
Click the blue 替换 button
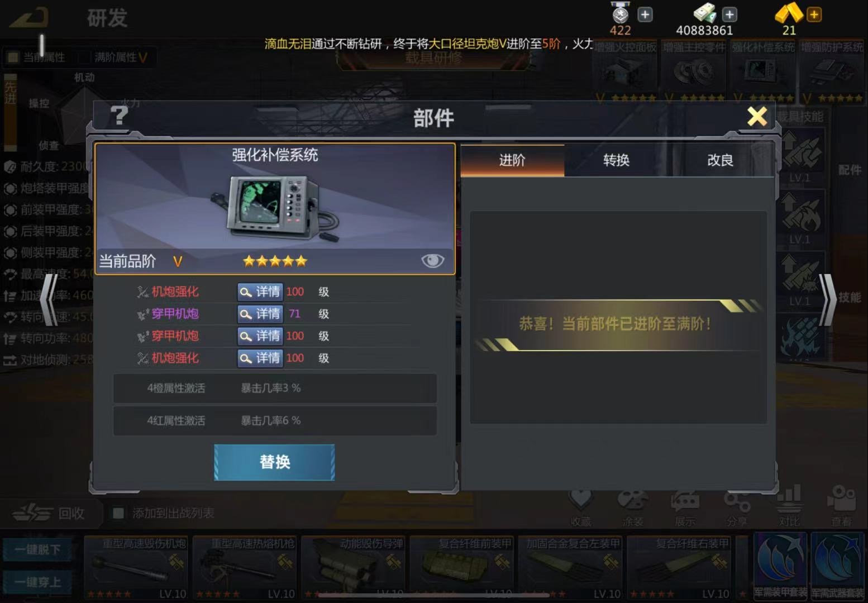click(274, 462)
